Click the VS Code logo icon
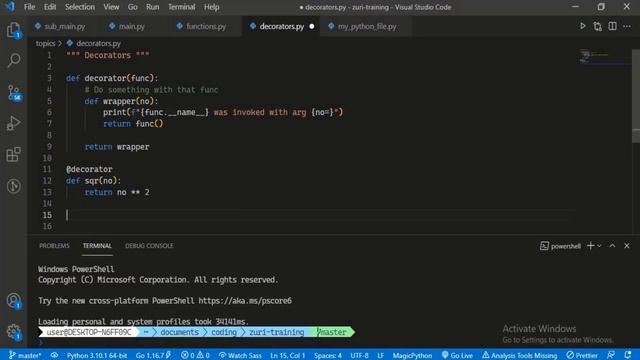Screen dimensions: 640x360 point(10,7)
